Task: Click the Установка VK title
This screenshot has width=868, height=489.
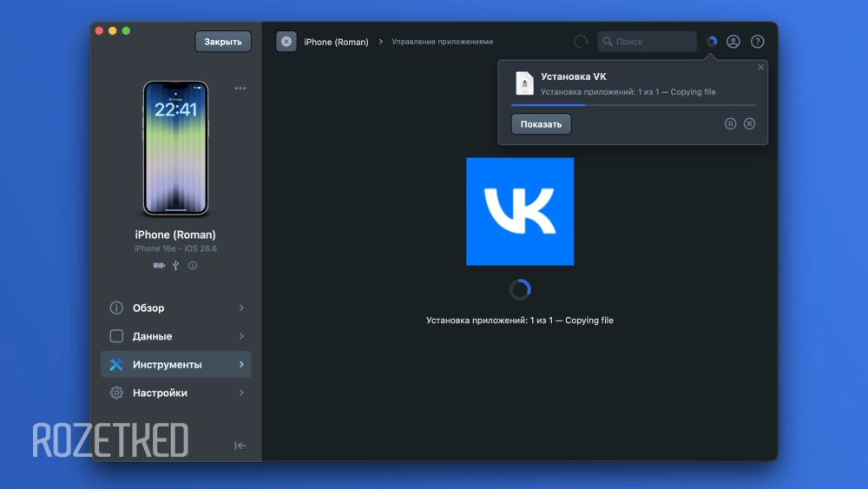Action: 574,76
